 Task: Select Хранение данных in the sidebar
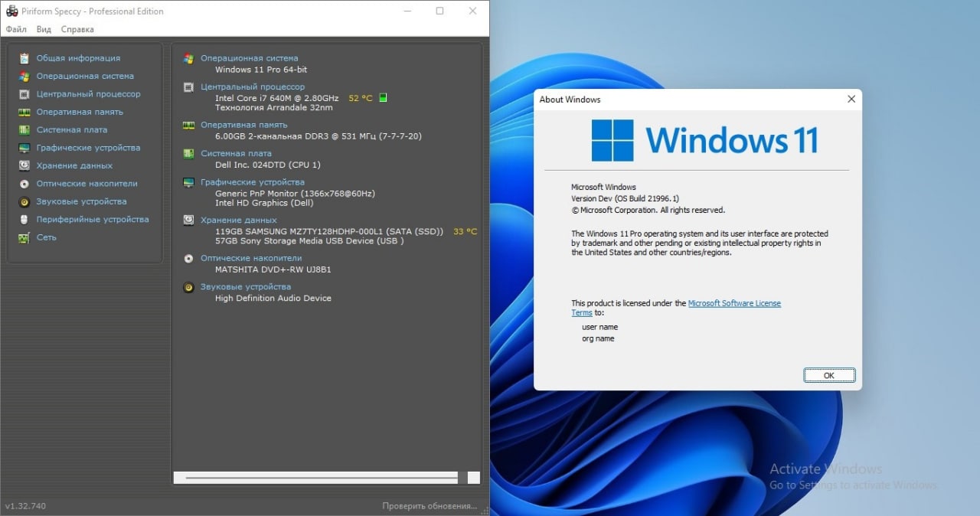point(74,165)
